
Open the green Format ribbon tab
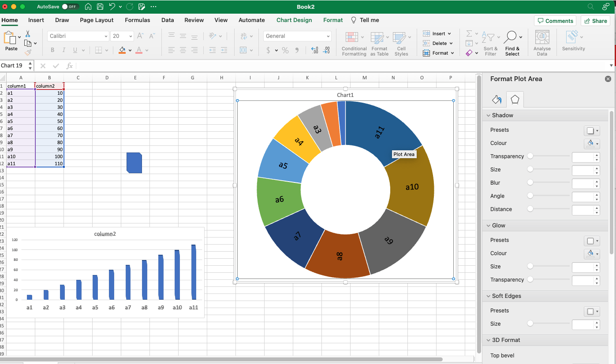click(333, 20)
